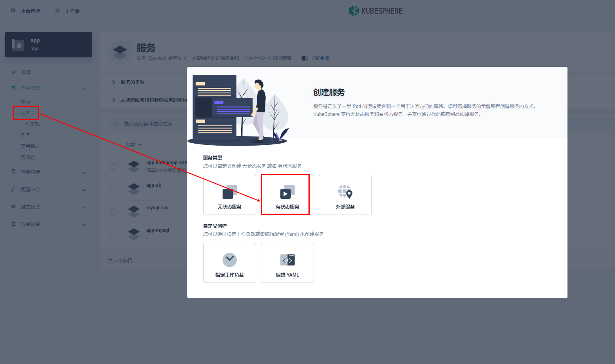615x364 pixels.
Task: Collapse the 应用负载 menu chevron
Action: point(84,89)
